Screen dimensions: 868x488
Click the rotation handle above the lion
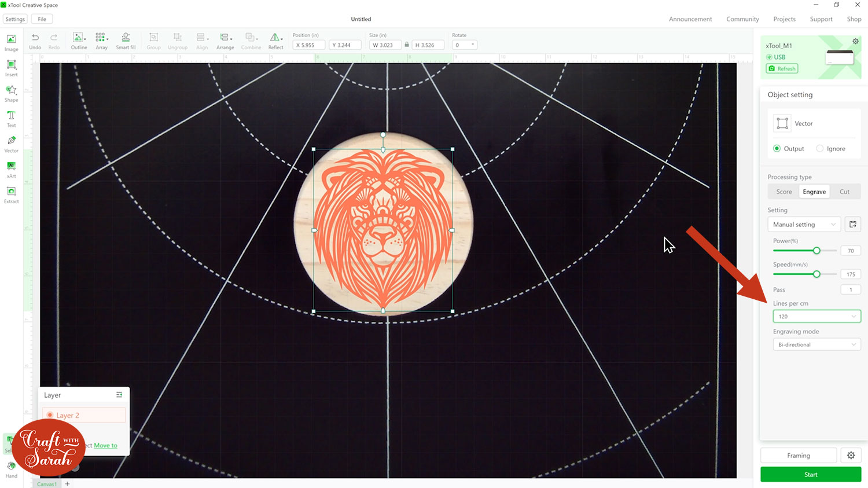coord(383,134)
